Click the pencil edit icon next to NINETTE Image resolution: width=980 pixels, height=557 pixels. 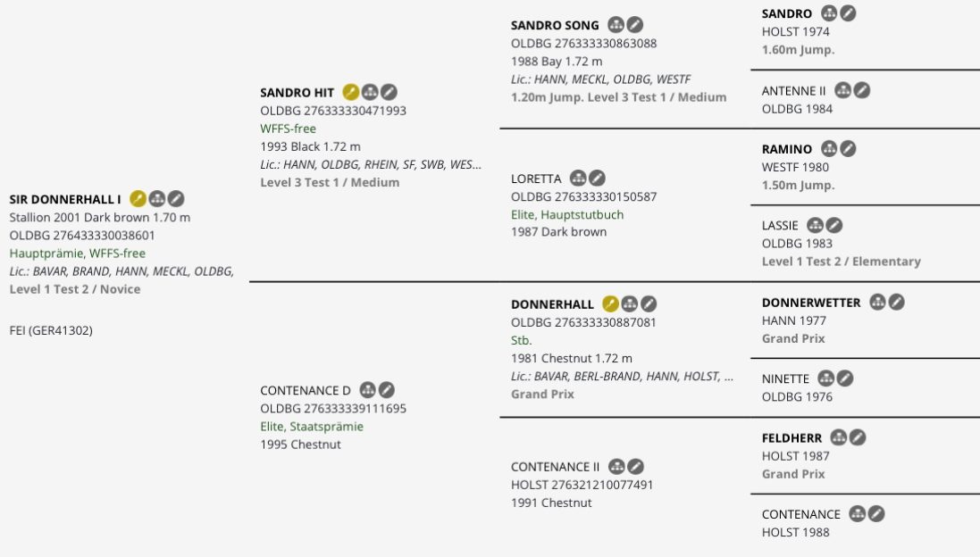click(x=845, y=378)
